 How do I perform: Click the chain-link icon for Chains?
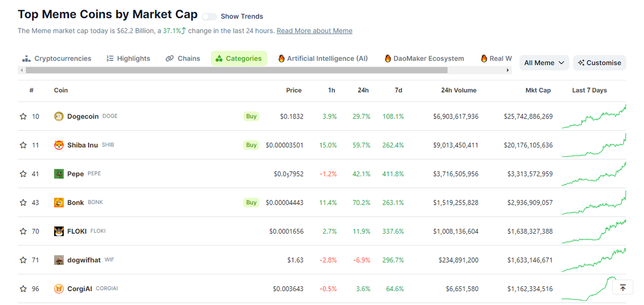[170, 58]
